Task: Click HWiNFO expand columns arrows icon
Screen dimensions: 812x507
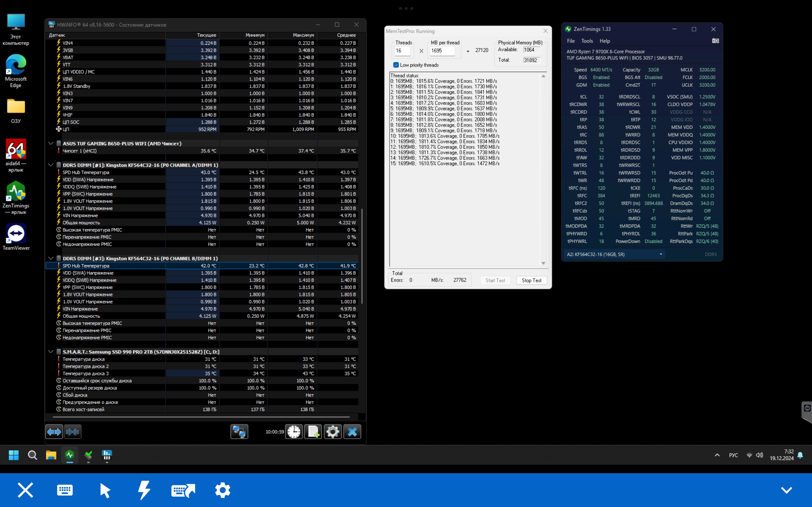Action: (54, 432)
